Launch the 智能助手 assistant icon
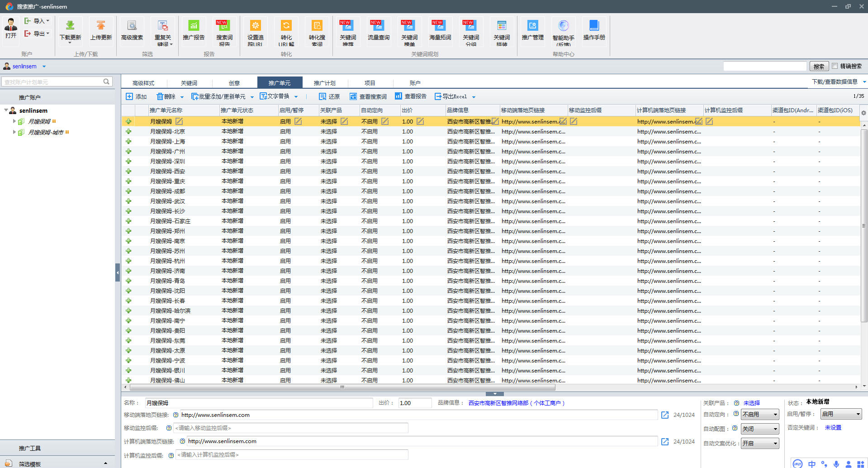Image resolution: width=868 pixels, height=468 pixels. [x=563, y=26]
